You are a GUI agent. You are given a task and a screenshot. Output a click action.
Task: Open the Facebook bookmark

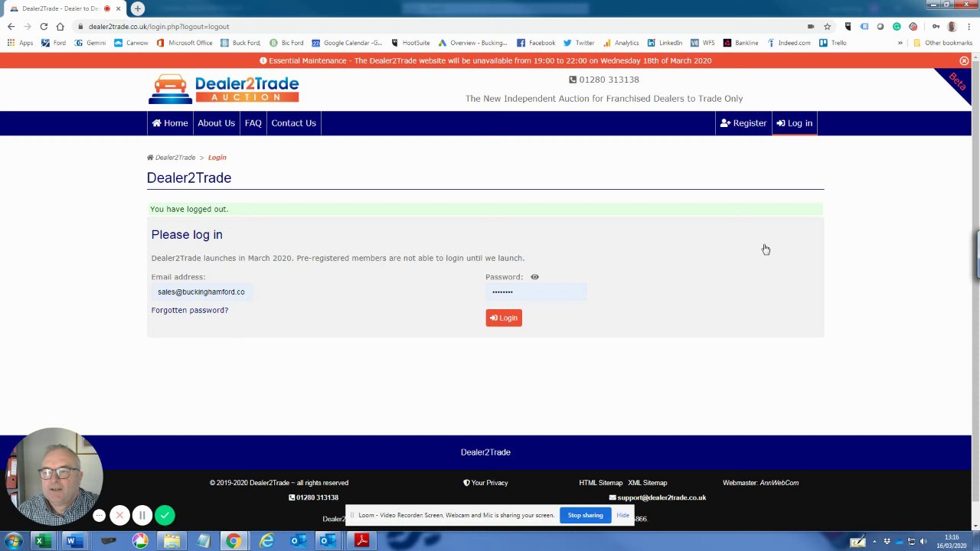[x=536, y=43]
